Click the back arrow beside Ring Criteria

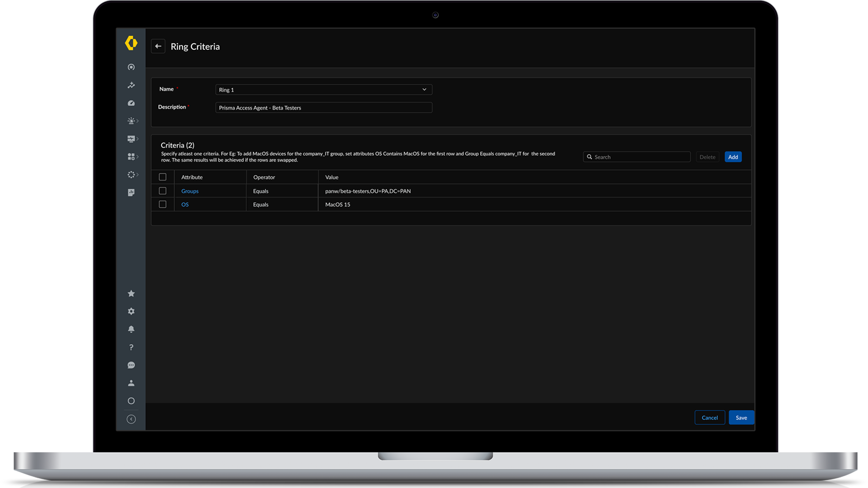point(158,46)
